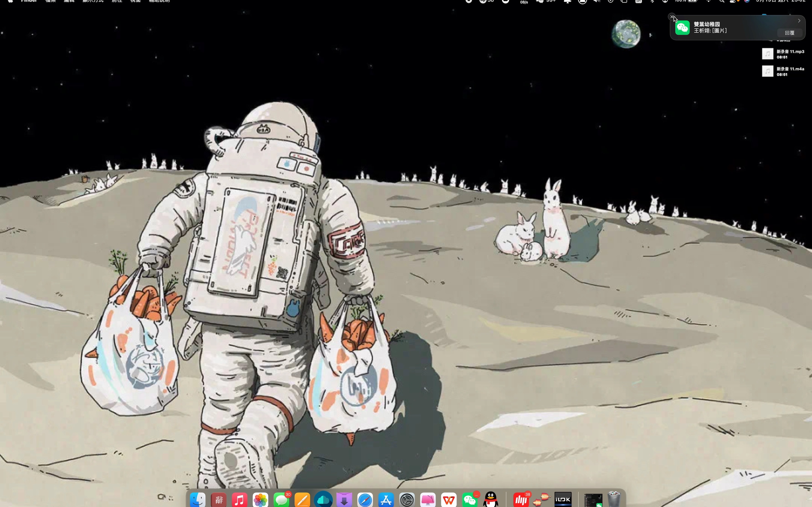
Task: Click the volume icon in menu bar
Action: 597,1
